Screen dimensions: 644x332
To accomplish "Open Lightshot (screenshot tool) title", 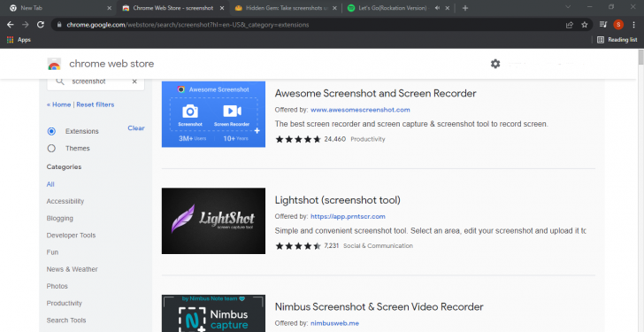I will [x=338, y=200].
